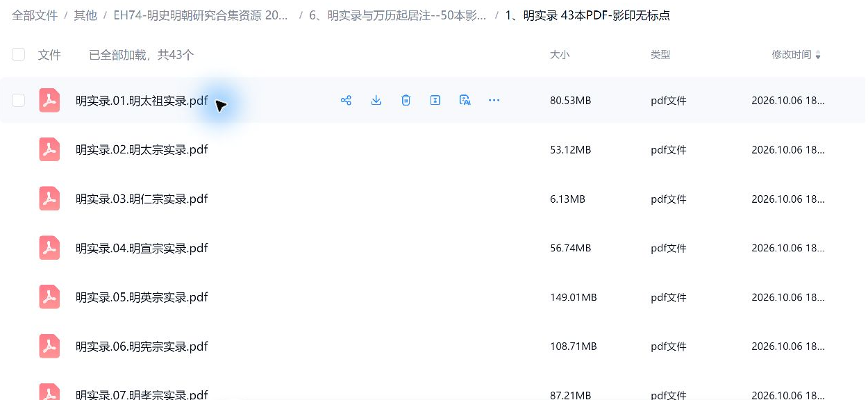Click the 149.01MB size value
868x400 pixels.
[574, 297]
